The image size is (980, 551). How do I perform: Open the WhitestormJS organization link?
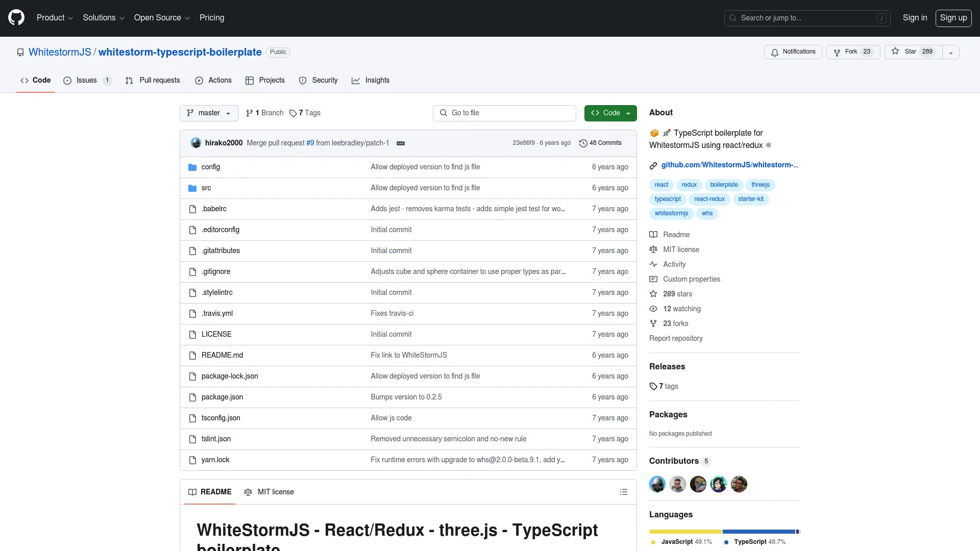click(x=60, y=53)
